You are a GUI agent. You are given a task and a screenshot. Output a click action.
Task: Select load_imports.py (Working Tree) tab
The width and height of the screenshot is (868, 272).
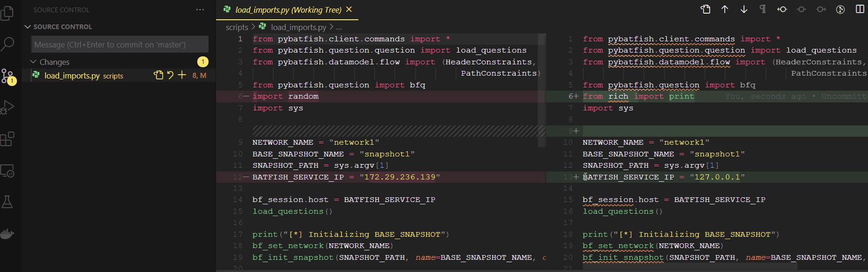[287, 10]
